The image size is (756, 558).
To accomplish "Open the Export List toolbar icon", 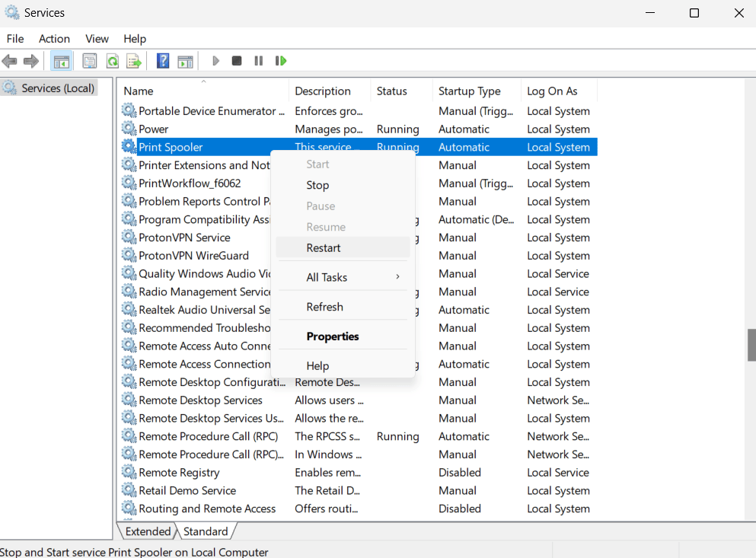I will (134, 61).
